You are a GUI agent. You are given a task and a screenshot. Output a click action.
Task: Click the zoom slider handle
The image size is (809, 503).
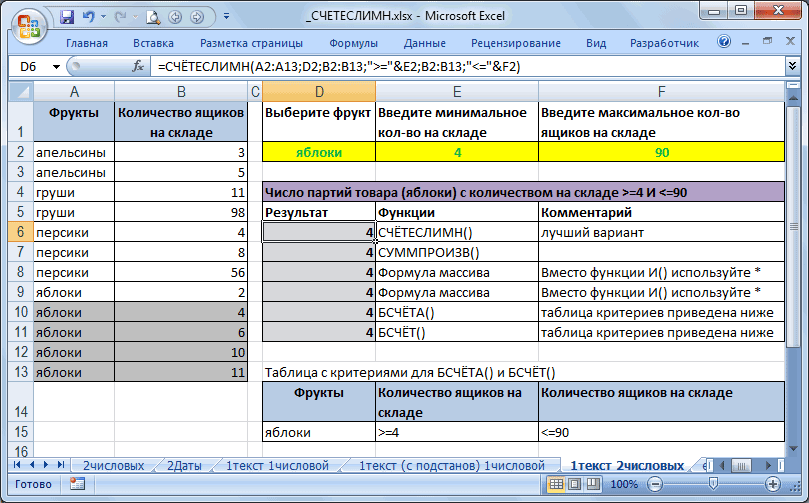coord(713,483)
